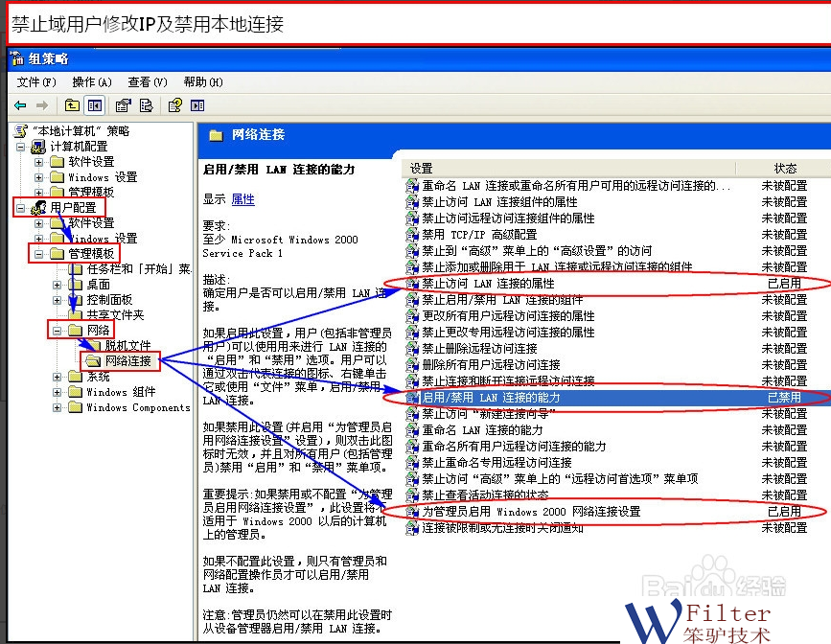Open the 操作(A) menu

(92, 82)
